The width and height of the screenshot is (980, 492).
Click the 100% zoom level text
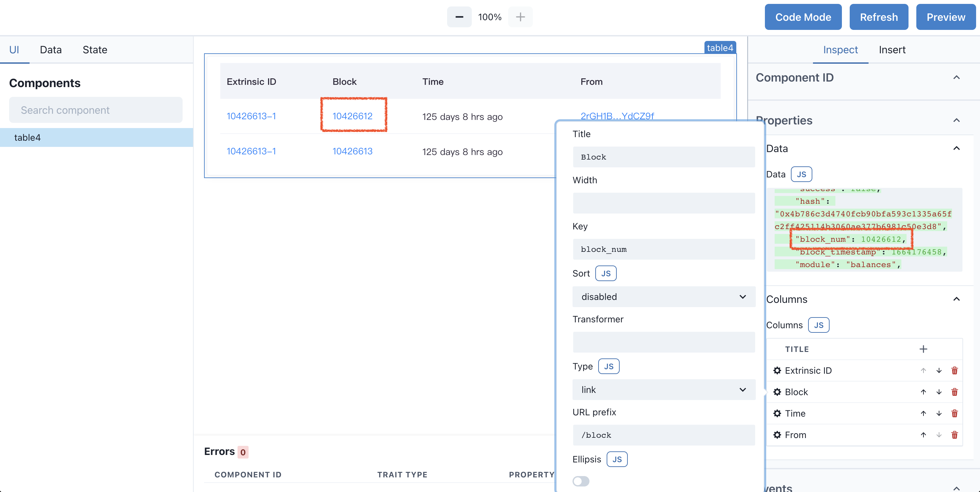click(x=490, y=17)
